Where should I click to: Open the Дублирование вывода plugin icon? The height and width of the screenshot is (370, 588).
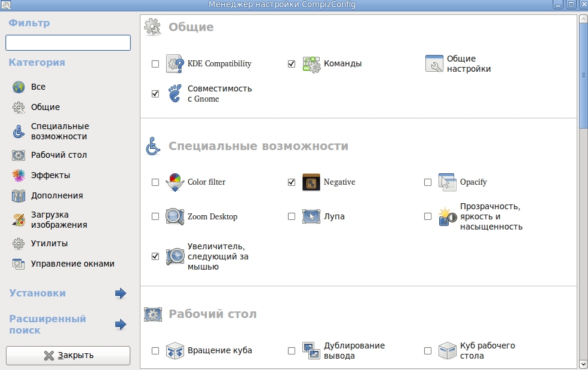(311, 351)
